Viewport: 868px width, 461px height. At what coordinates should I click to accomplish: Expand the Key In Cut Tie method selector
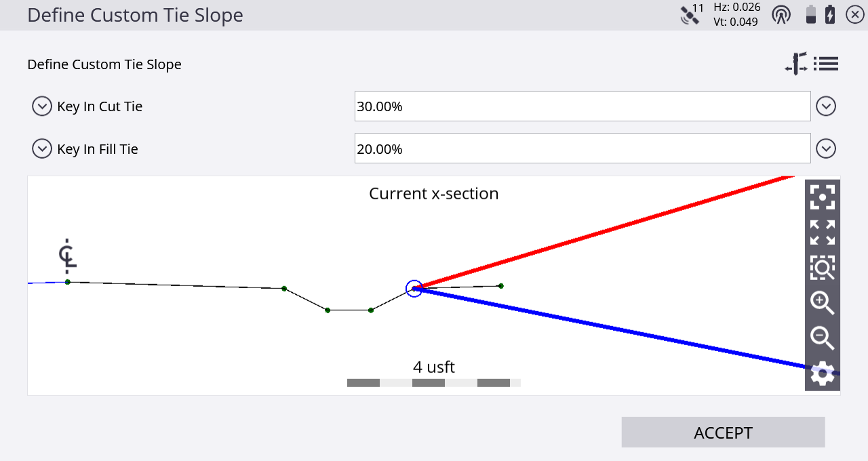coord(42,106)
